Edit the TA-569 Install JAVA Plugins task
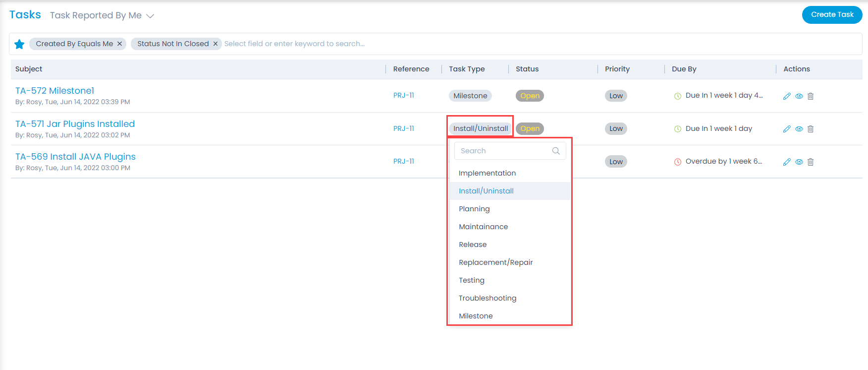868x370 pixels. click(787, 162)
